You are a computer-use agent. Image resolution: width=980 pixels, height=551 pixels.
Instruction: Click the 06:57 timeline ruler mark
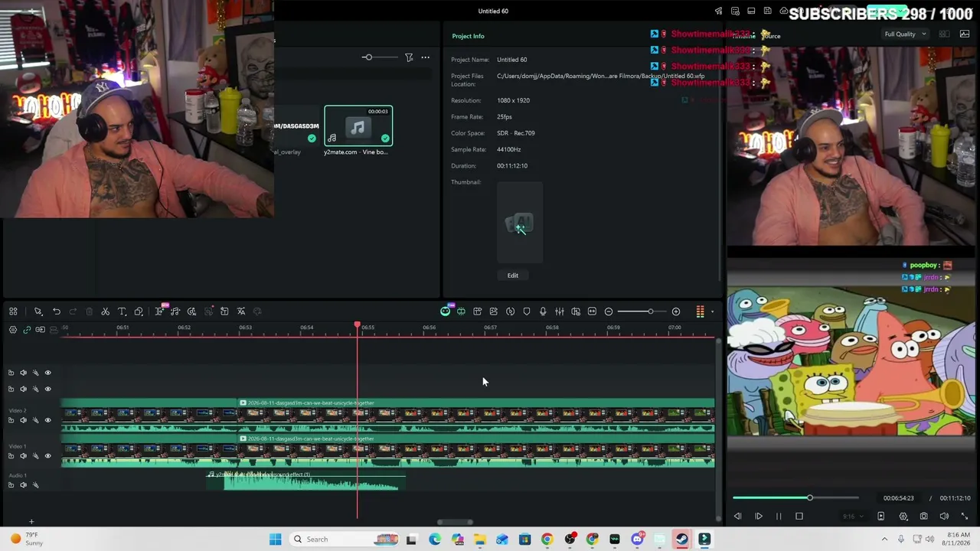490,328
